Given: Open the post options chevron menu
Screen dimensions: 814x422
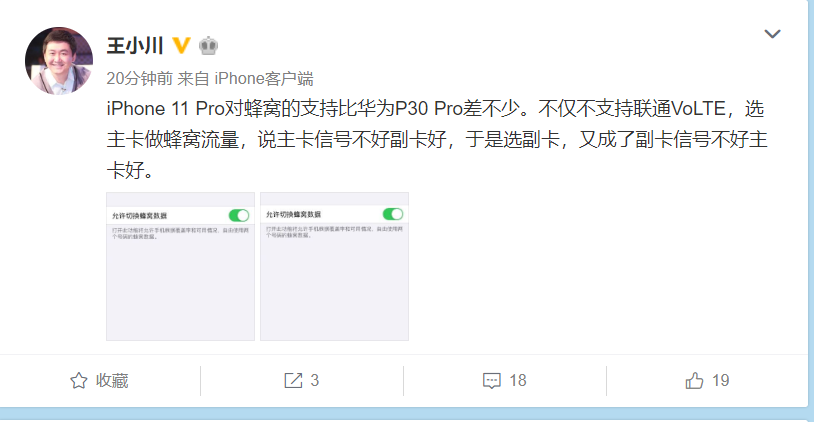Looking at the screenshot, I should [x=772, y=34].
